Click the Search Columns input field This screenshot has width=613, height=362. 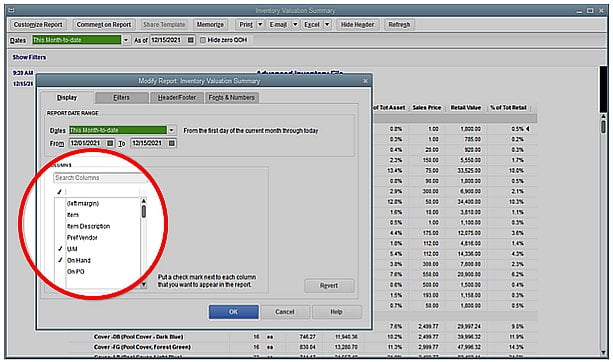pyautogui.click(x=100, y=178)
